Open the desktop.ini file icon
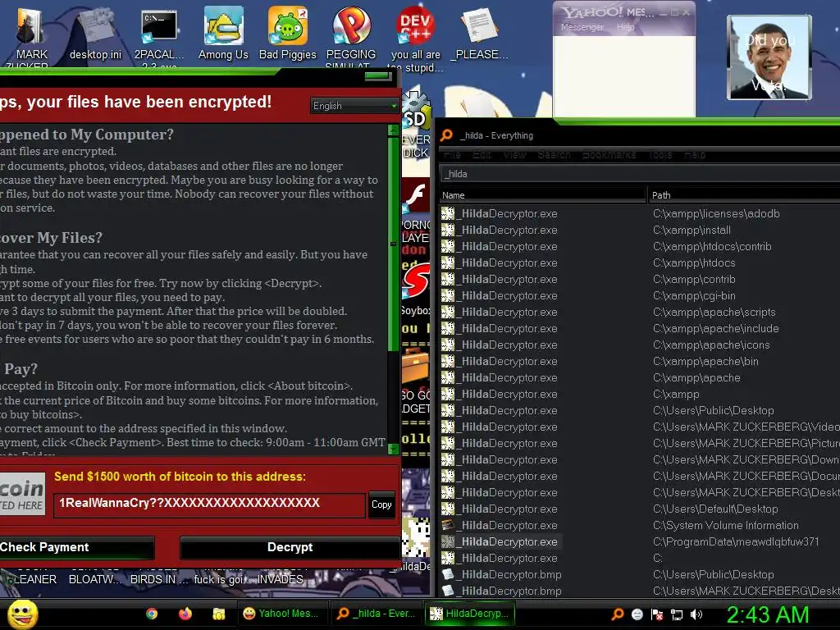 95,34
